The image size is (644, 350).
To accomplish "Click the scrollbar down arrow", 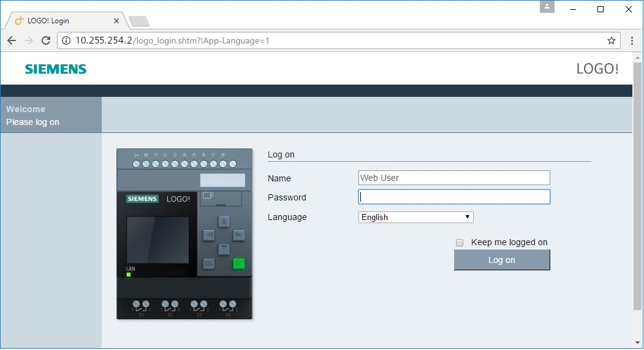I will point(637,343).
